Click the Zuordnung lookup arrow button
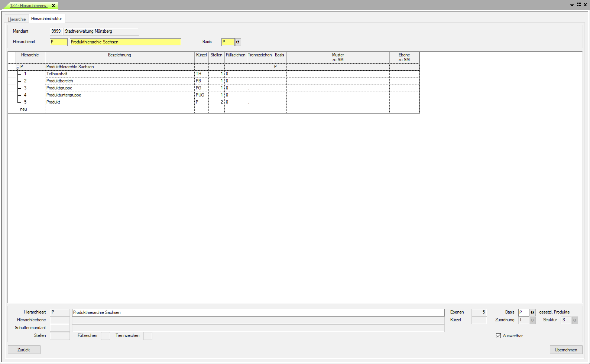This screenshot has height=364, width=590. (532, 320)
